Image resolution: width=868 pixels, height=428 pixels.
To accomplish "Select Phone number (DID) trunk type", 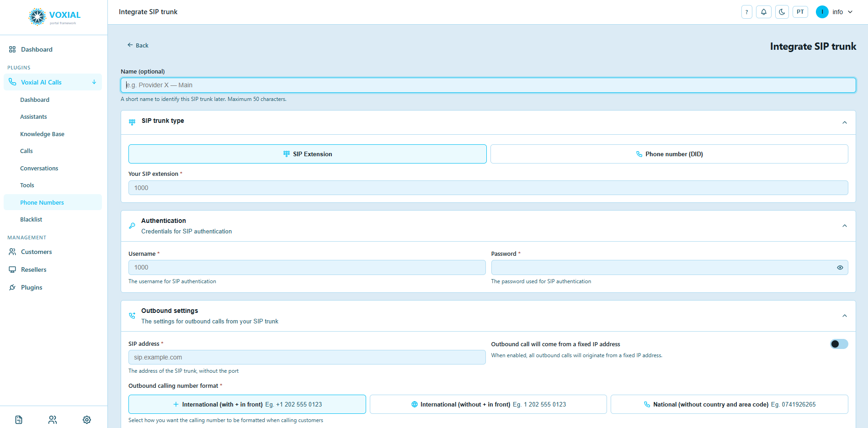I will click(669, 154).
